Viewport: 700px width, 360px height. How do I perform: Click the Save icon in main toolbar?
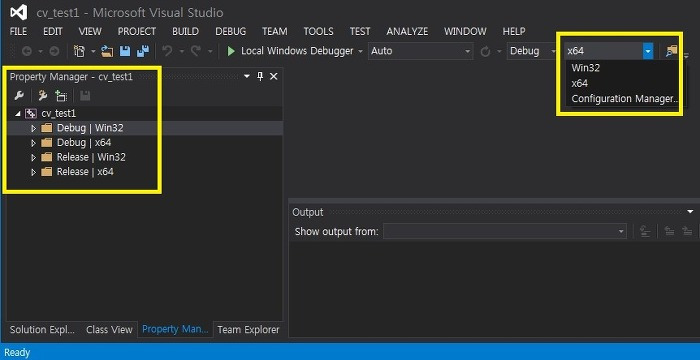click(125, 51)
